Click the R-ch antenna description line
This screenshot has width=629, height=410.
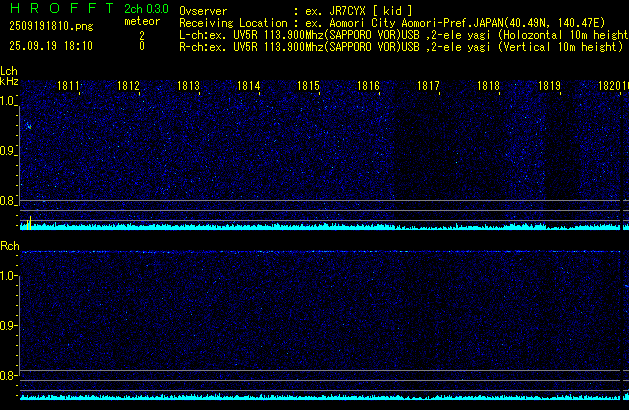tap(400, 46)
